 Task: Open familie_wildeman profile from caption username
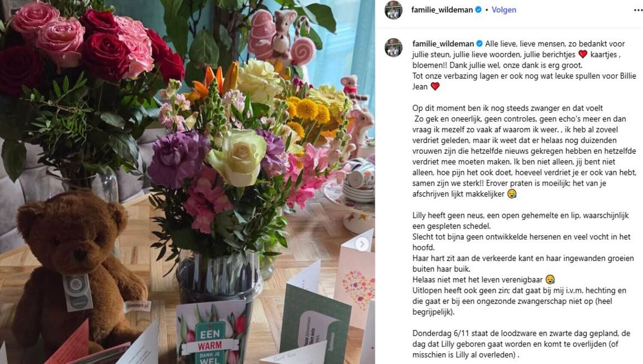click(443, 44)
